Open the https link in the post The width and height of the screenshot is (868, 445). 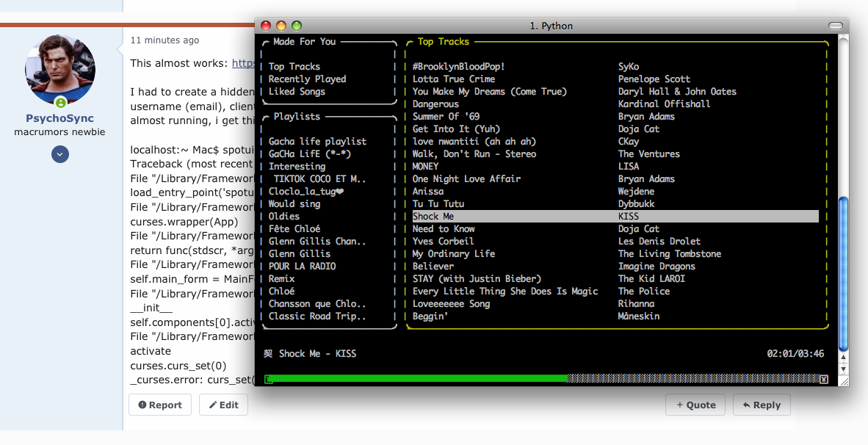243,63
